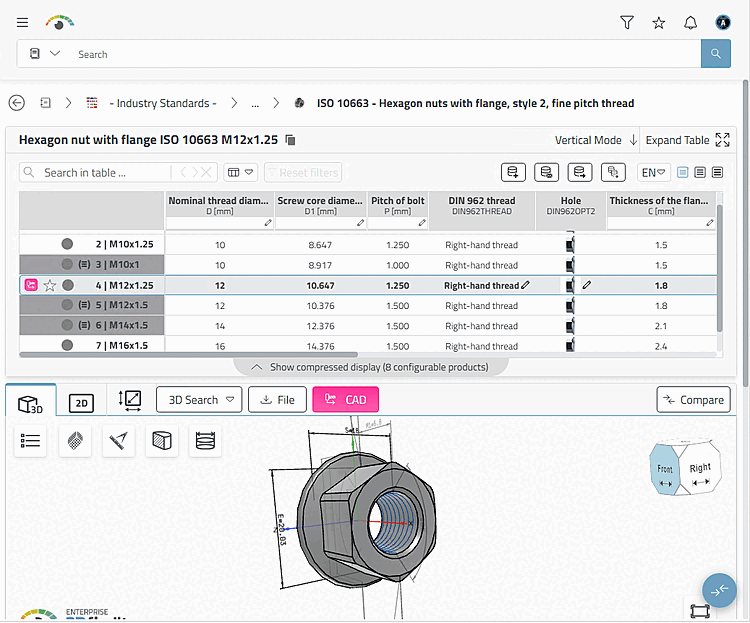This screenshot has height=623, width=750.
Task: Activate measurement tool icon
Action: [119, 440]
